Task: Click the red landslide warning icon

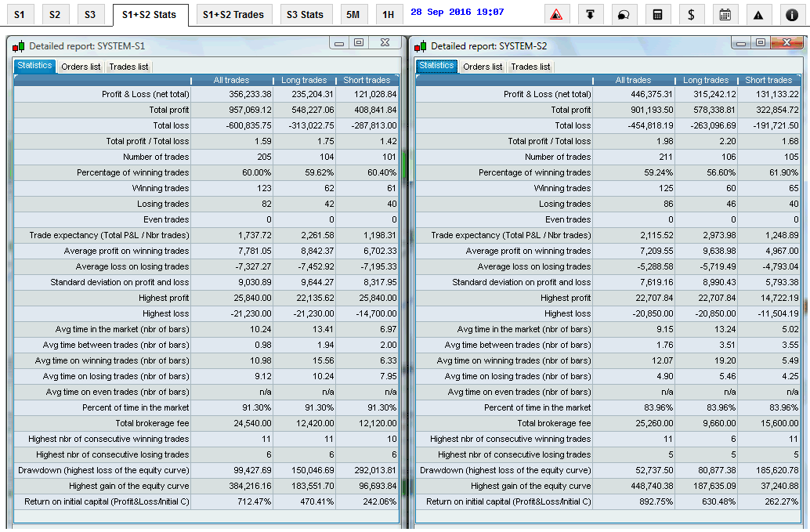Action: click(556, 14)
